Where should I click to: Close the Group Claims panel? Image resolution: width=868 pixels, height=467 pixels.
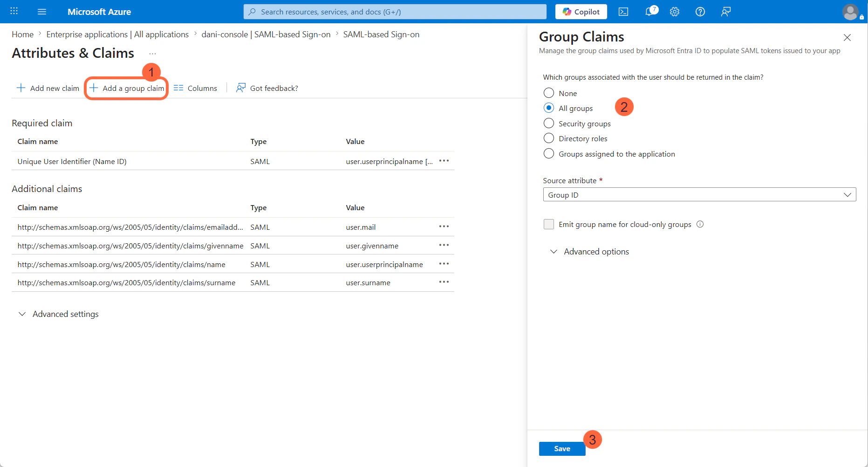tap(847, 37)
